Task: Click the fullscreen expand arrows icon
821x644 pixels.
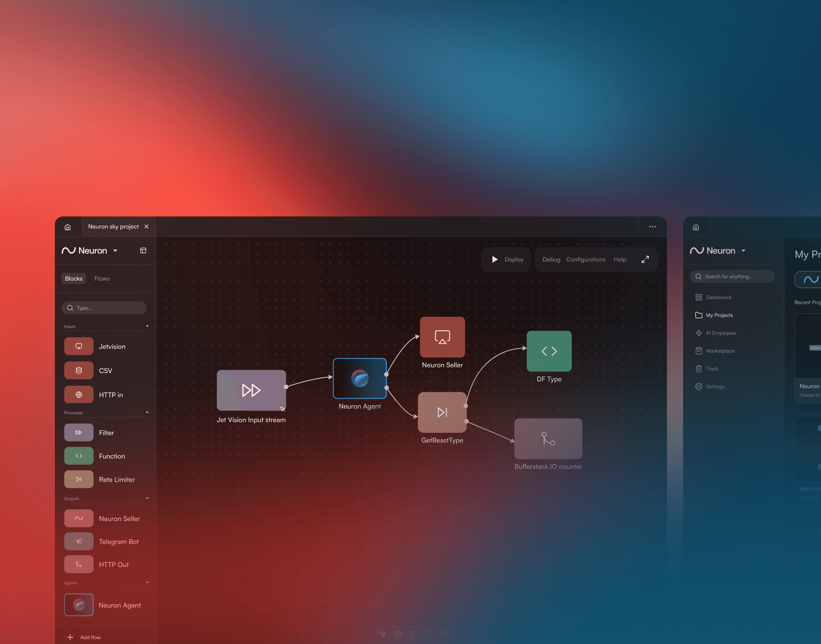Action: pos(645,259)
